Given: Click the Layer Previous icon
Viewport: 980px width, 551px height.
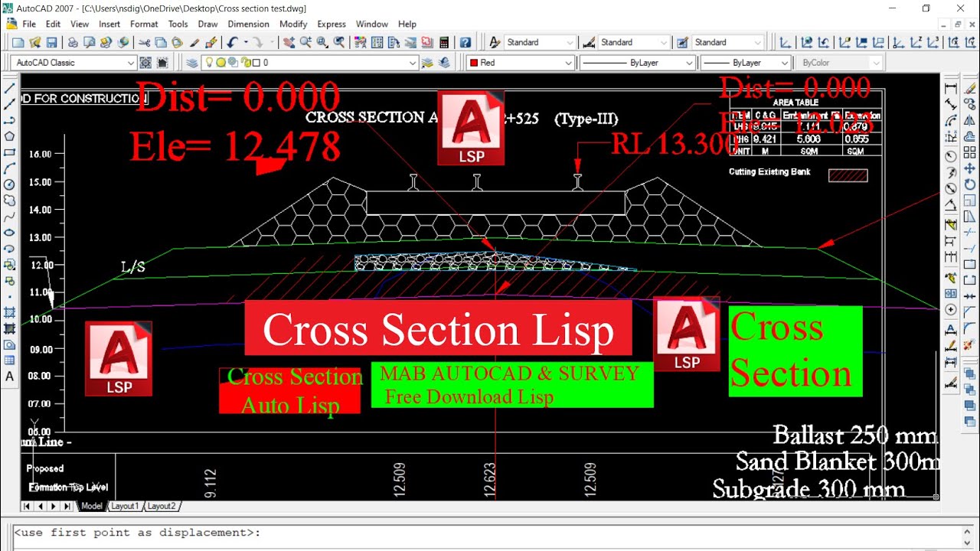Looking at the screenshot, I should click(x=446, y=63).
